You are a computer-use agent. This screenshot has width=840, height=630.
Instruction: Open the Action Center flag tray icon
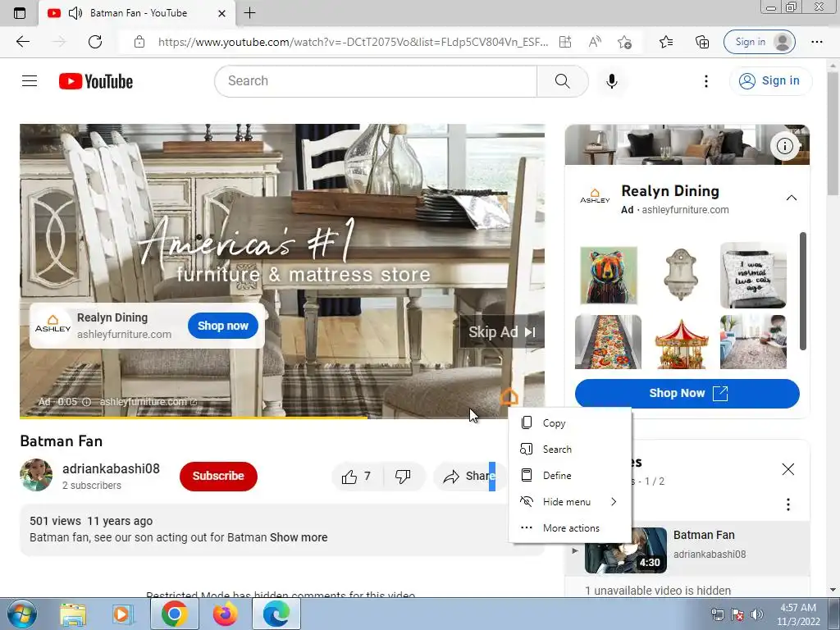(737, 614)
